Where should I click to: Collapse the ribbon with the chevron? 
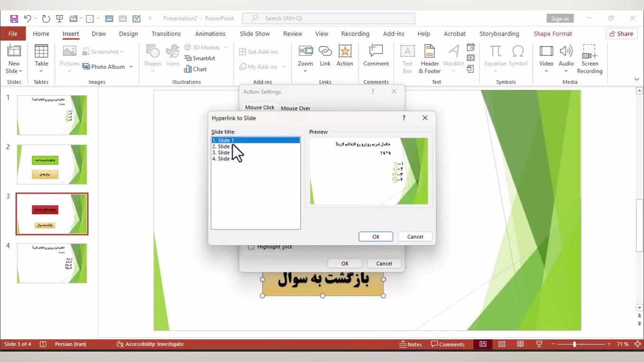click(636, 80)
